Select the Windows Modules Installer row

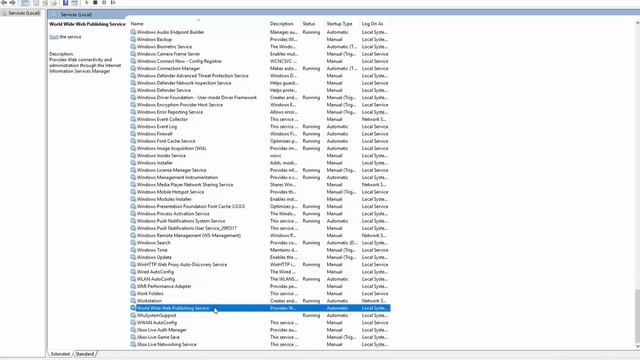[260, 199]
